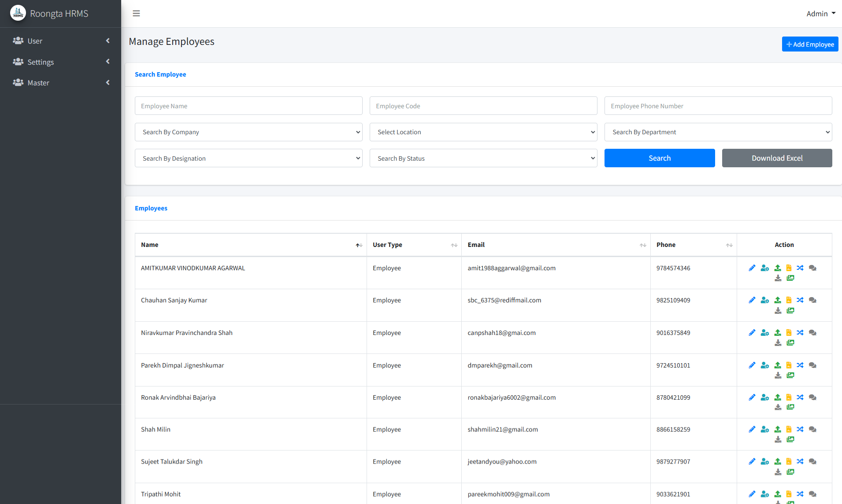The width and height of the screenshot is (842, 504).
Task: Open the Admin account dropdown
Action: [820, 14]
